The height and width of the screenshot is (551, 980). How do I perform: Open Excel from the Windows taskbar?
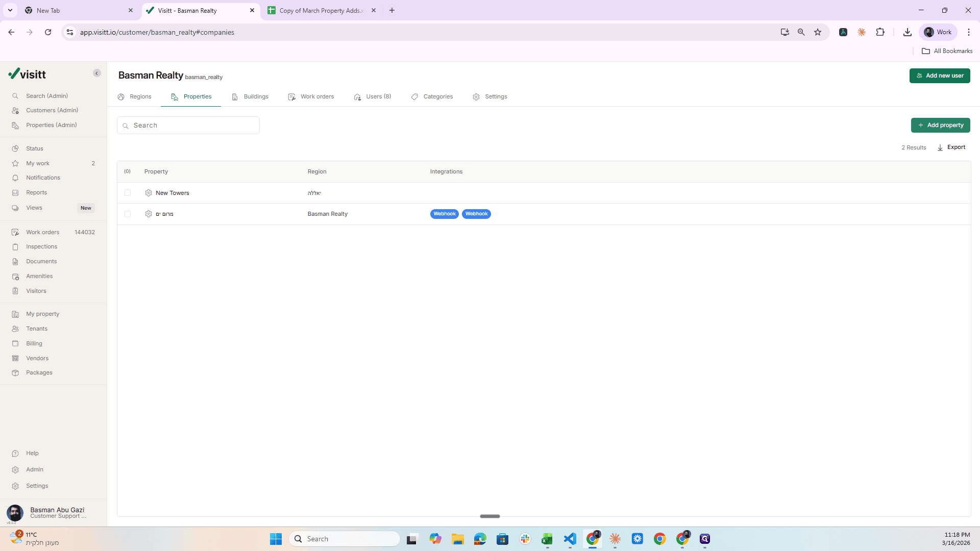pos(547,539)
